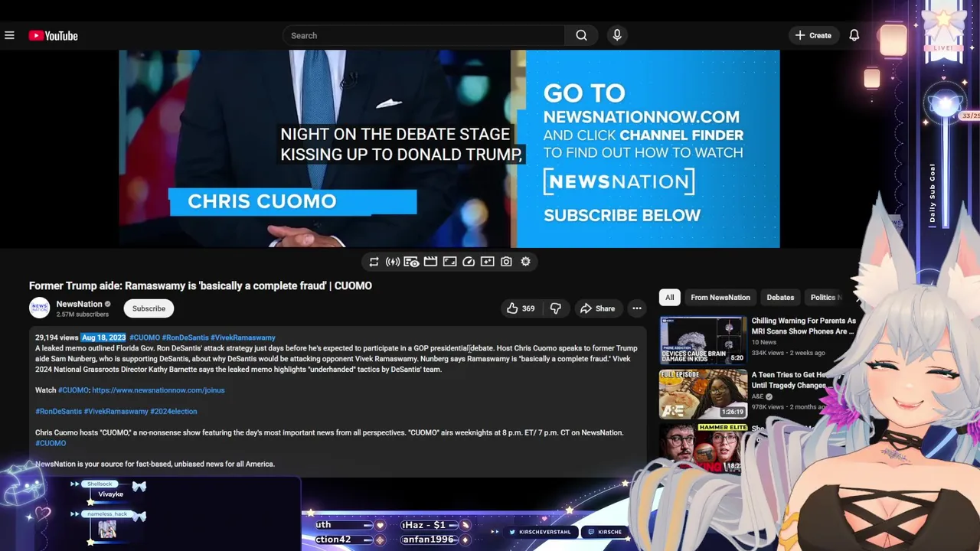This screenshot has height=551, width=980.
Task: Go to YouTube home via logo
Action: point(53,35)
